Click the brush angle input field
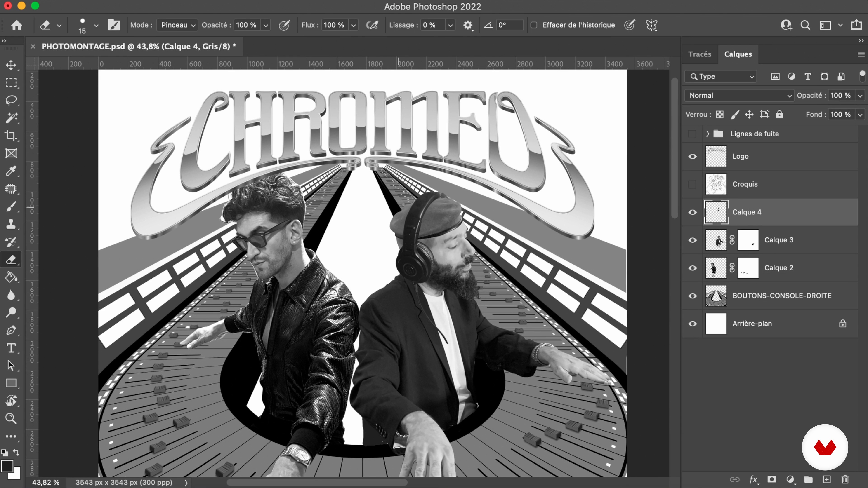The image size is (868, 488). (509, 25)
